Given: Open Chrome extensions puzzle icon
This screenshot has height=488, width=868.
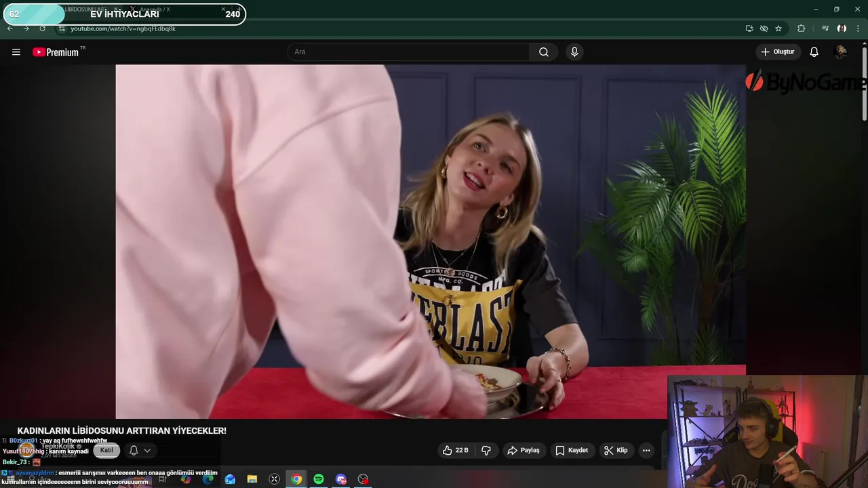Looking at the screenshot, I should pyautogui.click(x=802, y=28).
